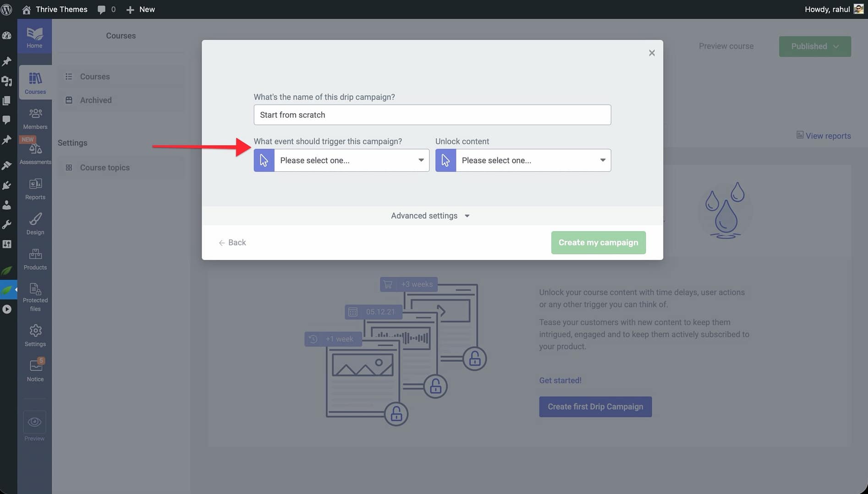
Task: Click the drip campaign name field
Action: [432, 115]
